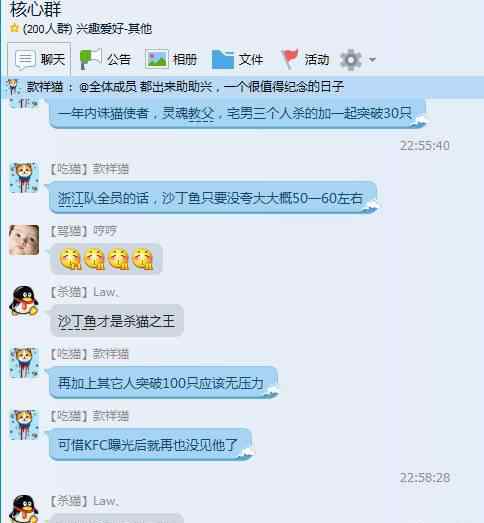Image resolution: width=484 pixels, height=523 pixels.
Task: Click the yellow star group icon
Action: 14,27
